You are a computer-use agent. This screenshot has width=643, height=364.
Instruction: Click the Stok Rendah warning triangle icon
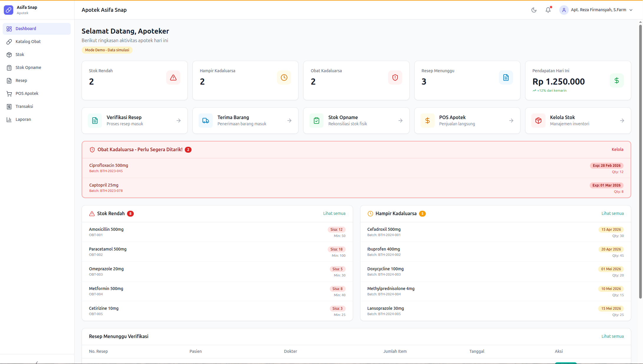173,78
